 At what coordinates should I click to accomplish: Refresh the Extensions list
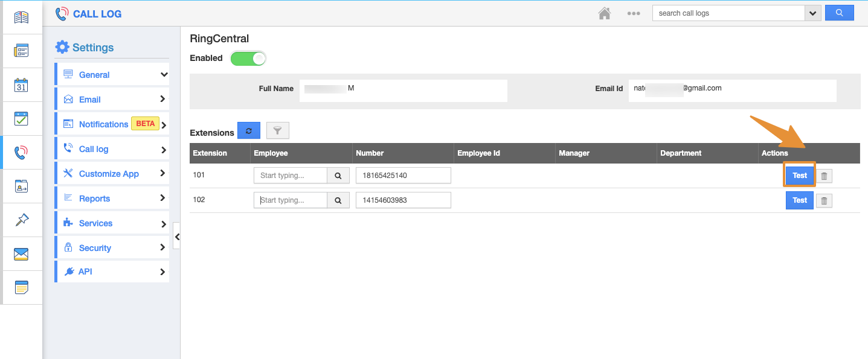[248, 130]
